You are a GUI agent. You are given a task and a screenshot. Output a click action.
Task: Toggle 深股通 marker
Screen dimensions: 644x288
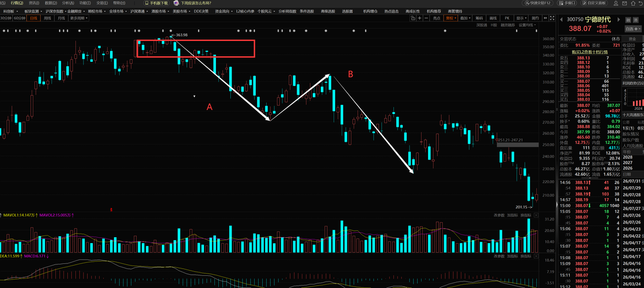(x=482, y=25)
